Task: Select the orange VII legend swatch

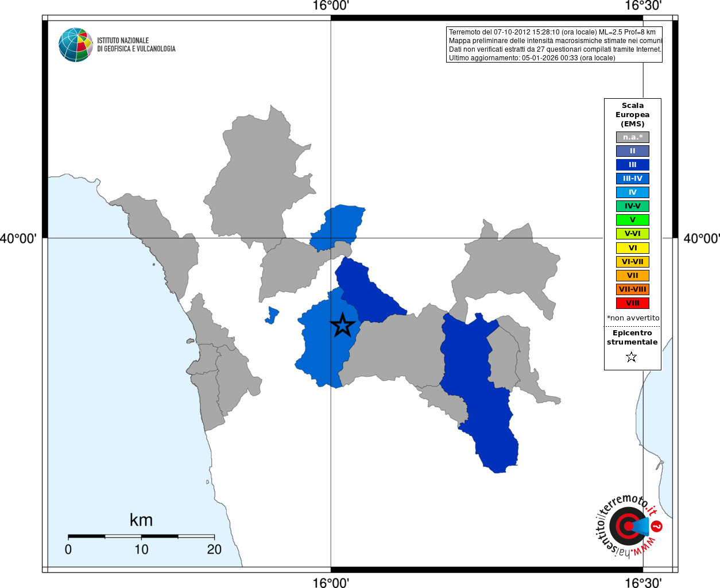Action: (633, 276)
